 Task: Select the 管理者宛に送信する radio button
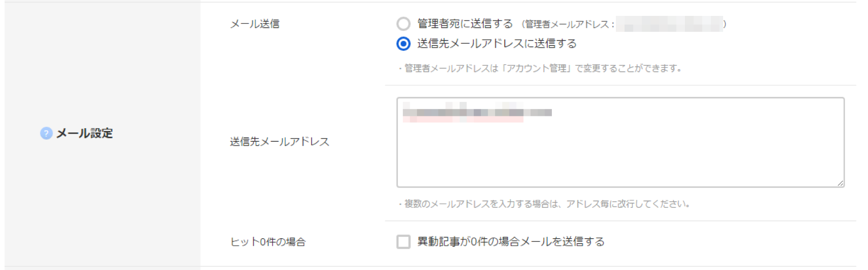(x=403, y=24)
